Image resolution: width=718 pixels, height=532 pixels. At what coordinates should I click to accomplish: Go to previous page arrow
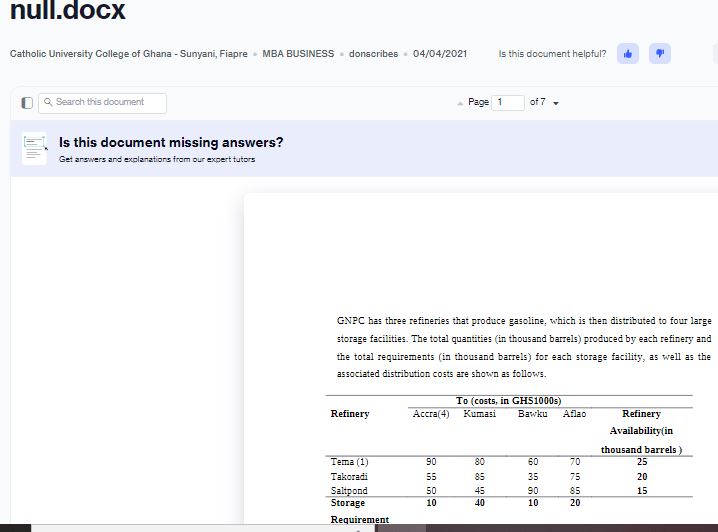(x=460, y=104)
